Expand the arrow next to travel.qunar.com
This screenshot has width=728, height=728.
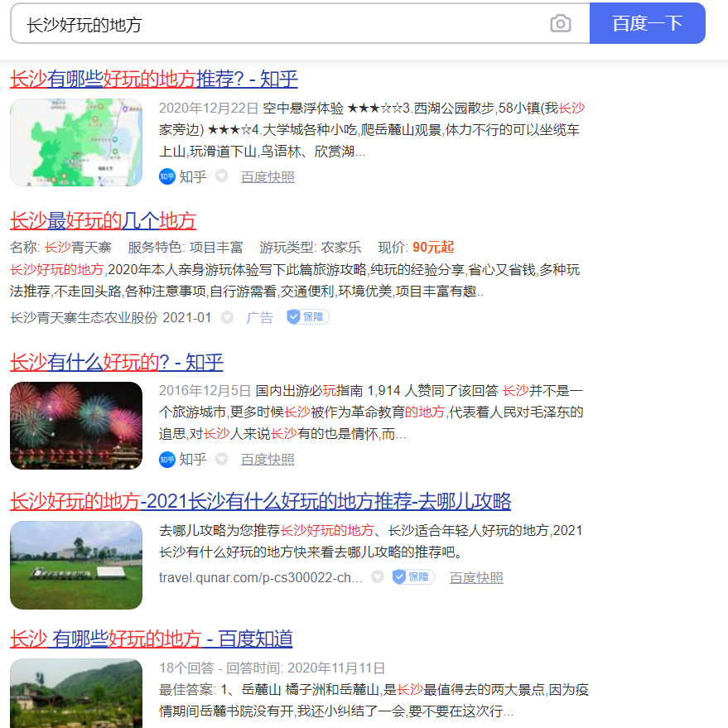pos(378,577)
